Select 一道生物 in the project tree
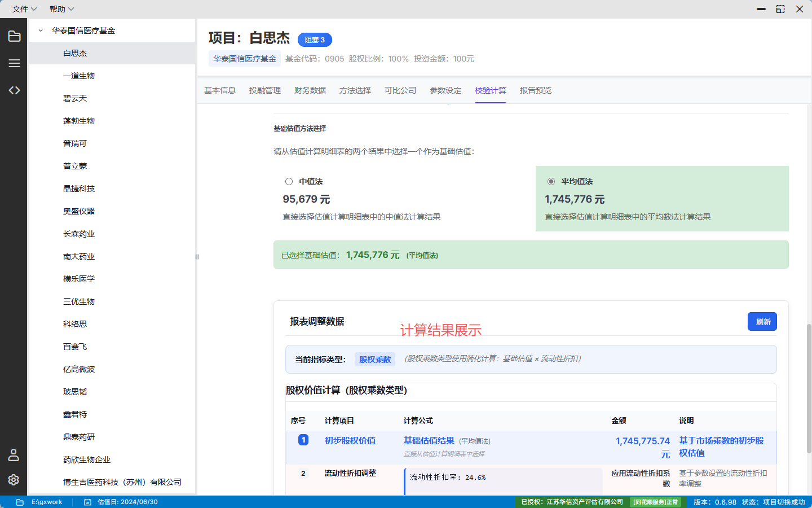 coord(112,76)
